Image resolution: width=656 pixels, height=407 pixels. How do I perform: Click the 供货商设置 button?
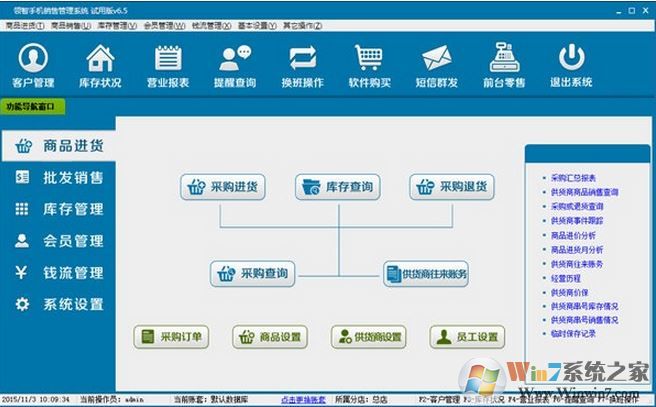(369, 337)
